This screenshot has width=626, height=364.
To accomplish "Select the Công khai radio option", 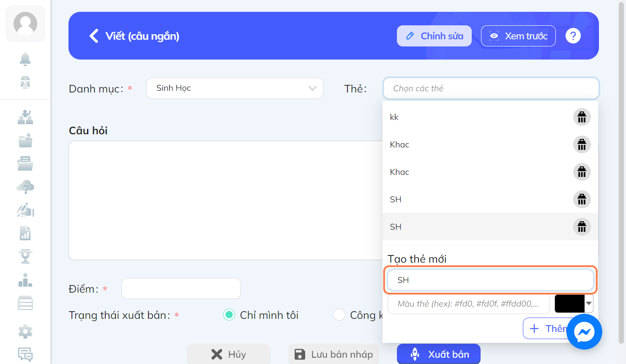I will coord(339,315).
